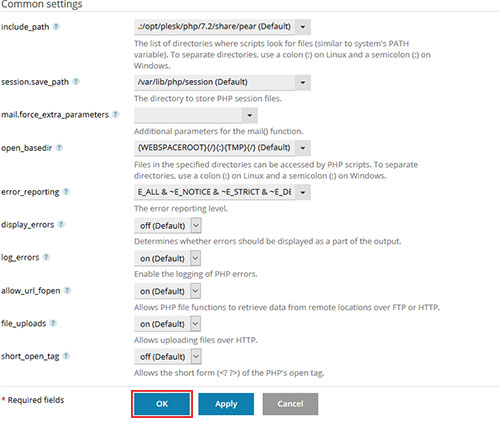Image resolution: width=500 pixels, height=422 pixels.
Task: Open mail.force_extra_parameters dropdown arrow
Action: (249, 115)
